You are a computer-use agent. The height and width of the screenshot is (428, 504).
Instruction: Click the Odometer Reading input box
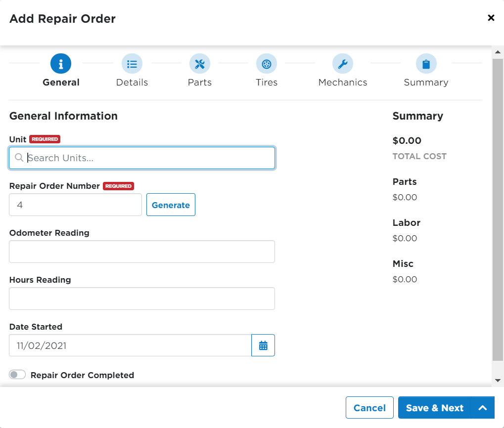coord(142,252)
